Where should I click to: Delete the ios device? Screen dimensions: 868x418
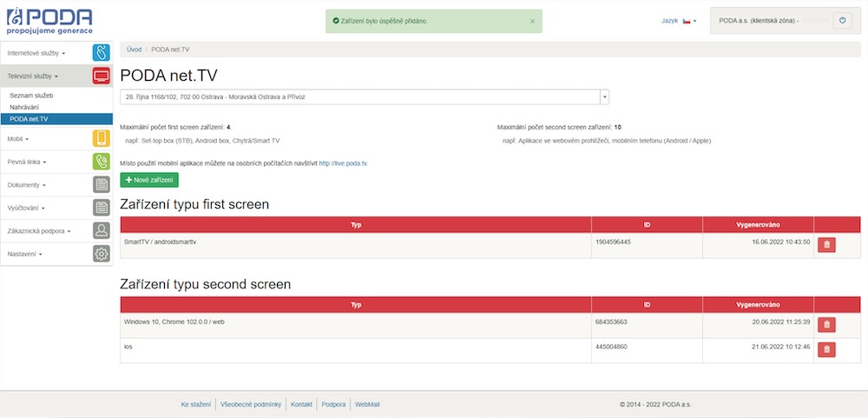(826, 349)
